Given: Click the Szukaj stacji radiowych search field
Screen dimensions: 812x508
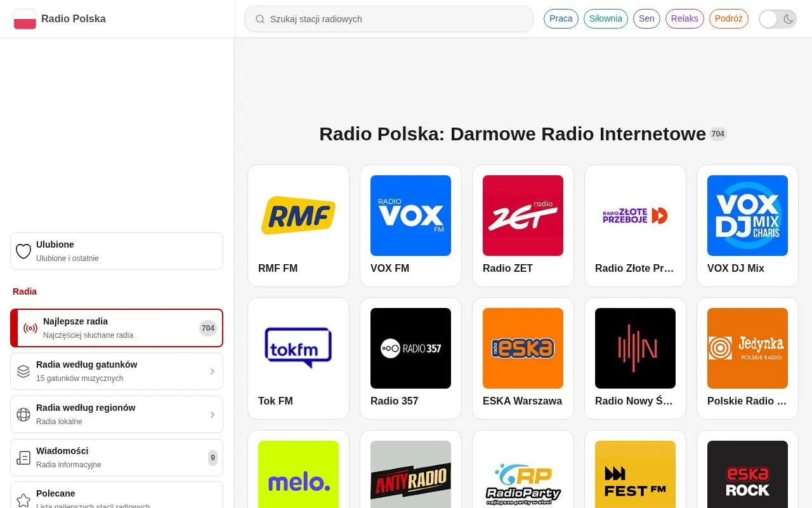Looking at the screenshot, I should pyautogui.click(x=389, y=19).
